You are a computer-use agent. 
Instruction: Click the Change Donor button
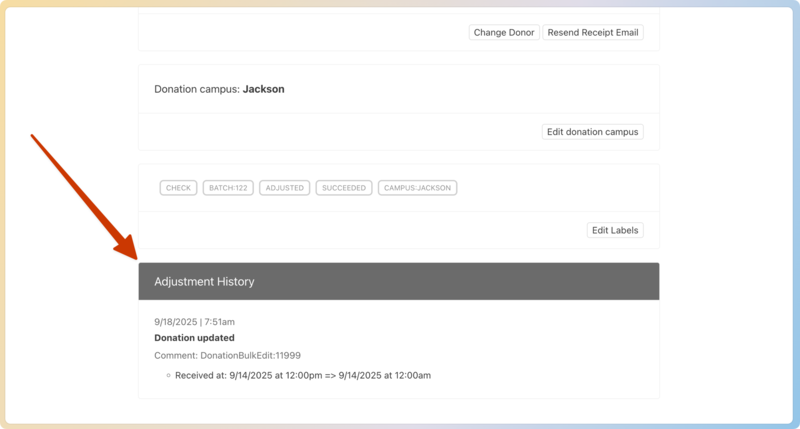pyautogui.click(x=504, y=32)
